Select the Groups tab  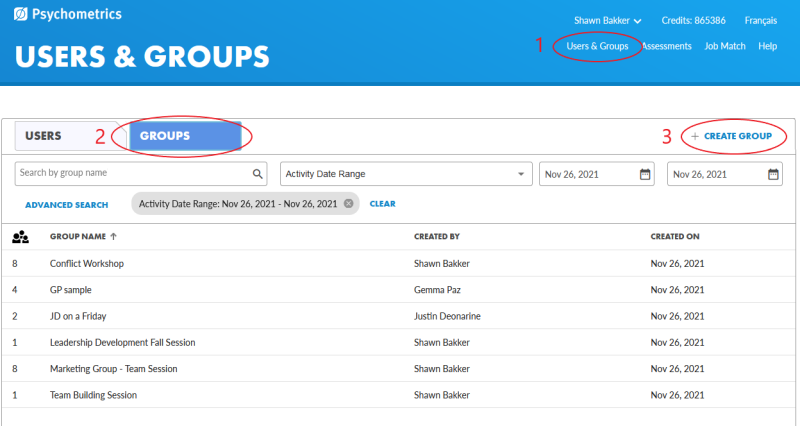pyautogui.click(x=166, y=136)
